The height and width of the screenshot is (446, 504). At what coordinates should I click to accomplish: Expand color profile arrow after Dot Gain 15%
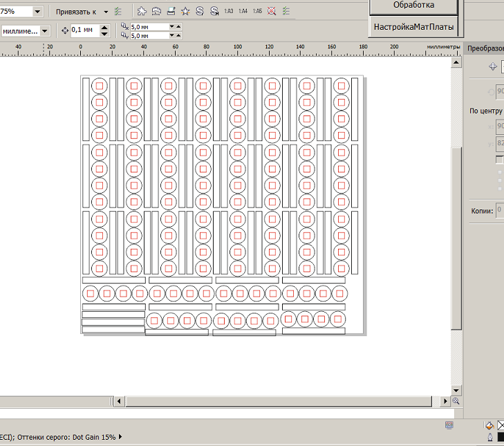pyautogui.click(x=121, y=437)
